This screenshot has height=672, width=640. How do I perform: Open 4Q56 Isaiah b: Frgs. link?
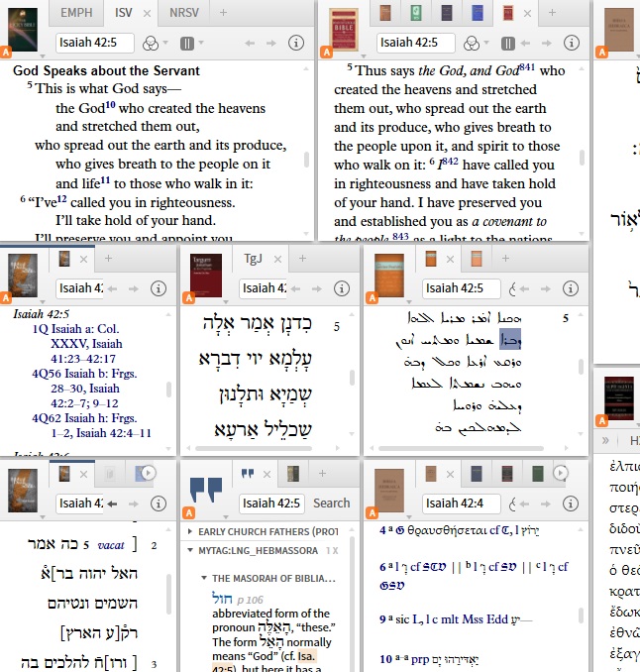(84, 389)
